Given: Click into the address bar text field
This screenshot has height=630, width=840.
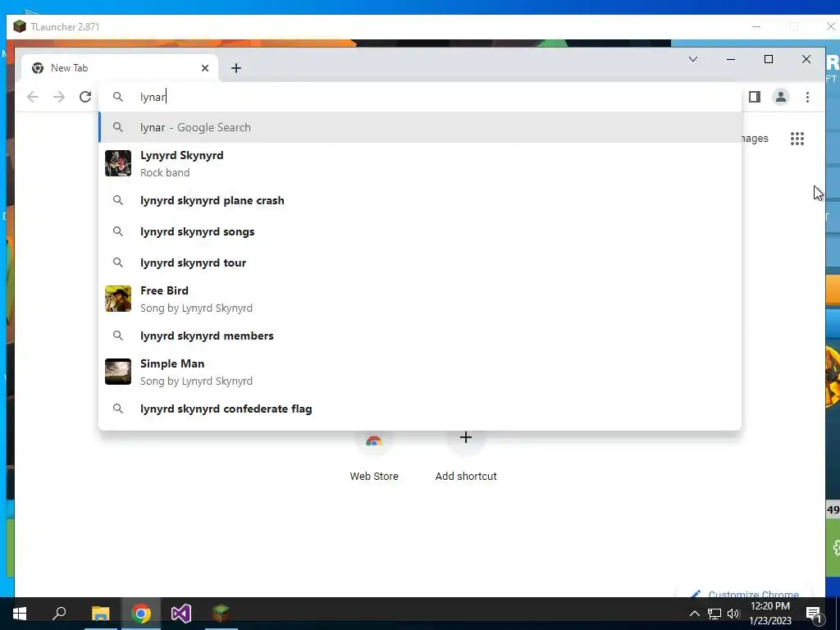Looking at the screenshot, I should click(x=420, y=97).
